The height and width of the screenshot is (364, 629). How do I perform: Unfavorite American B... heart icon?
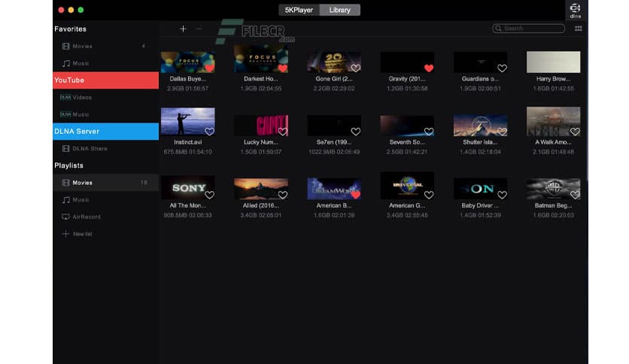355,195
